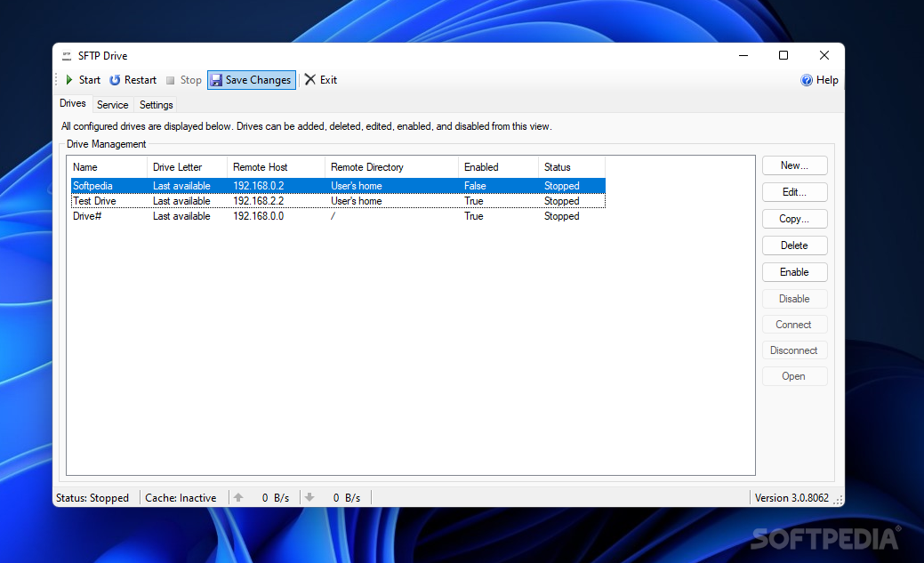Image resolution: width=924 pixels, height=563 pixels.
Task: Click the green Start play icon
Action: (69, 79)
